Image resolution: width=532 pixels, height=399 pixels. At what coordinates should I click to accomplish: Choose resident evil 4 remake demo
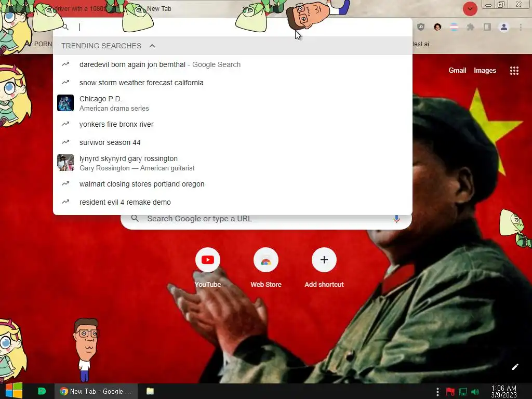pyautogui.click(x=233, y=202)
